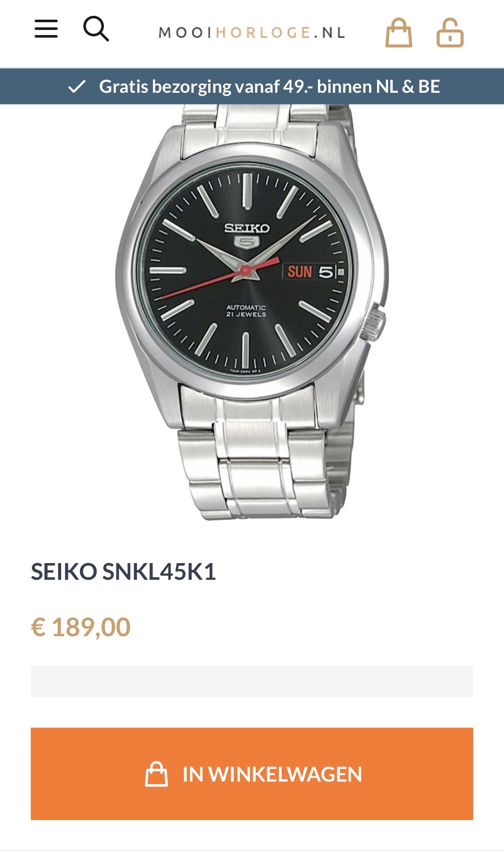Click the checkmark icon in delivery banner

tap(77, 86)
